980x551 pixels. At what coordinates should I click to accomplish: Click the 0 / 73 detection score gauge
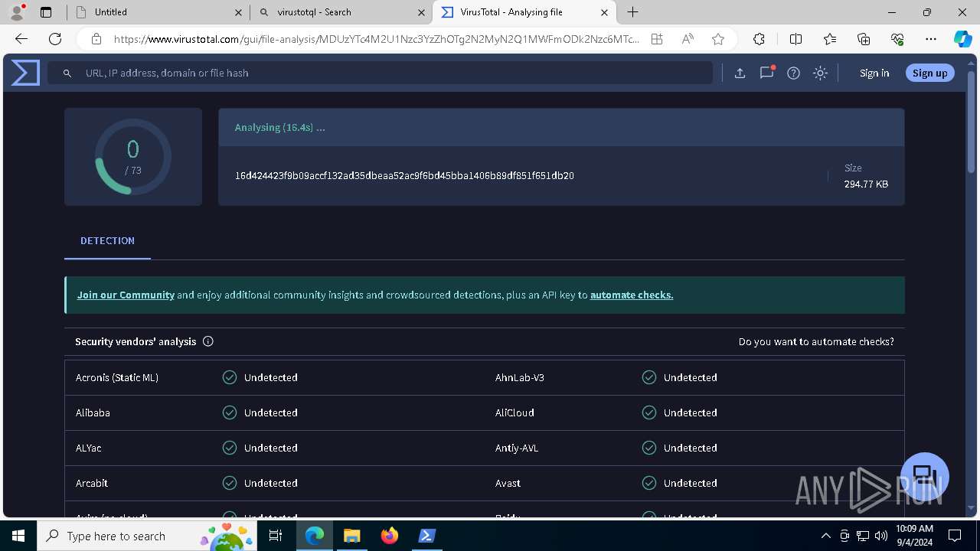tap(133, 157)
